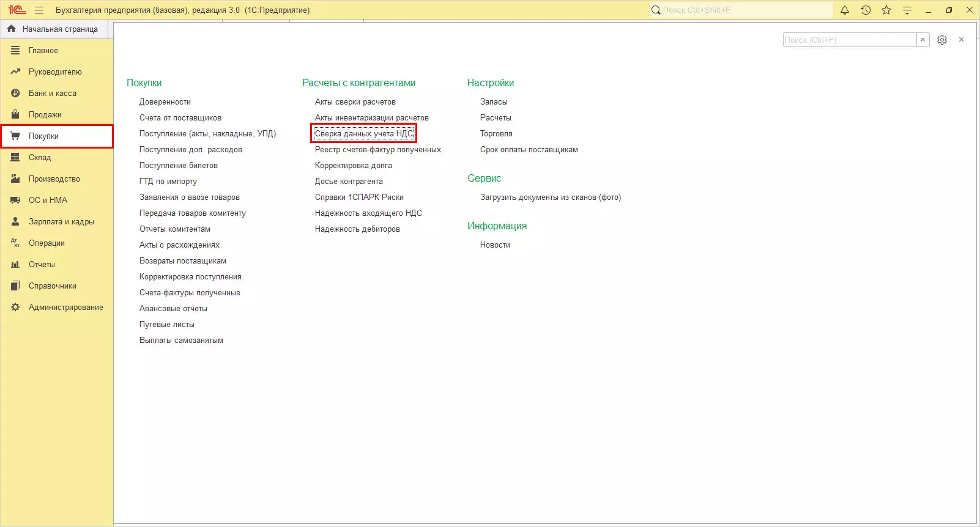Switch to the Начальная страница tab
980x527 pixels.
(x=54, y=29)
